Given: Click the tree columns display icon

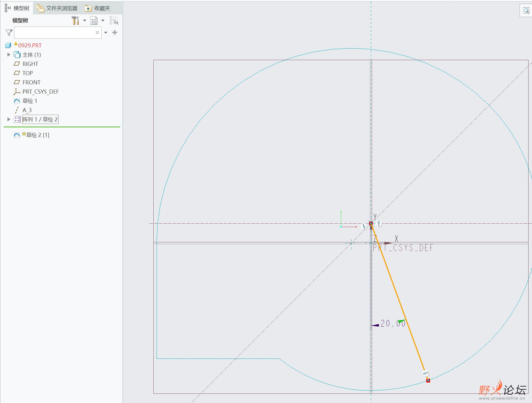Looking at the screenshot, I should click(x=94, y=21).
